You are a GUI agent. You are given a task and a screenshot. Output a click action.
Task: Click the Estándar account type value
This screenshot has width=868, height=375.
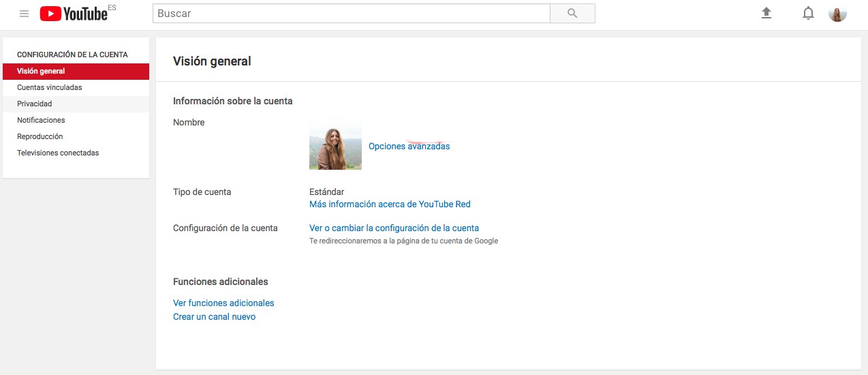[326, 192]
